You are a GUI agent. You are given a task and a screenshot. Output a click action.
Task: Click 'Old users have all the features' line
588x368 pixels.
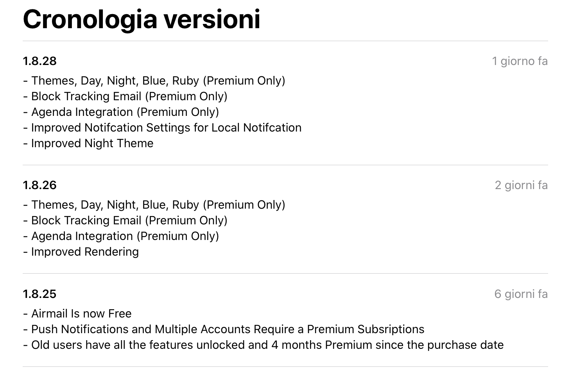[264, 345]
